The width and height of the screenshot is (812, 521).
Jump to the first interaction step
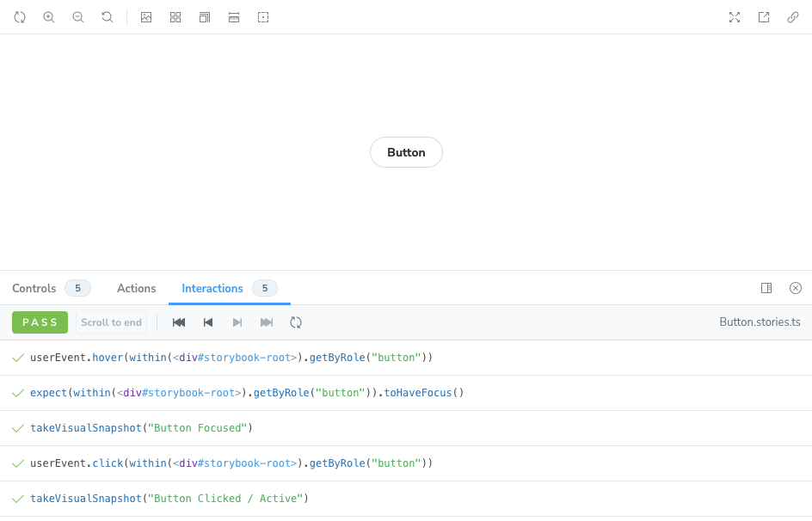[179, 322]
